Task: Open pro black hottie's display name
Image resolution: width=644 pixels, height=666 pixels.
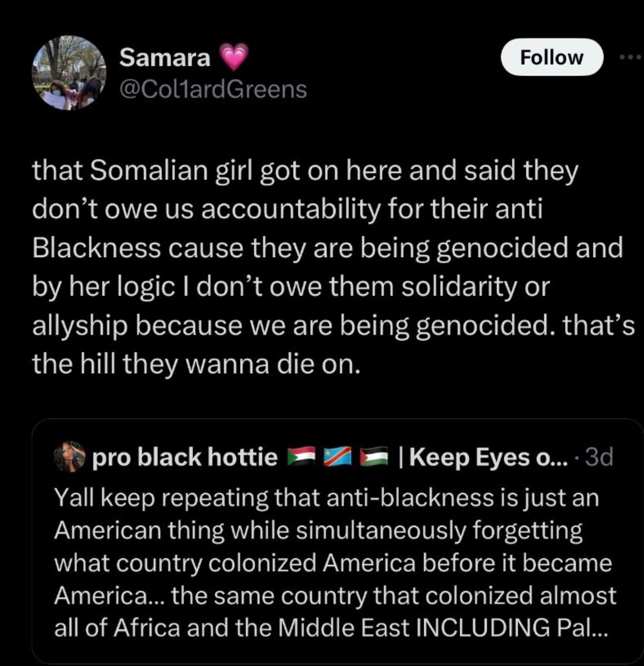Action: [185, 457]
